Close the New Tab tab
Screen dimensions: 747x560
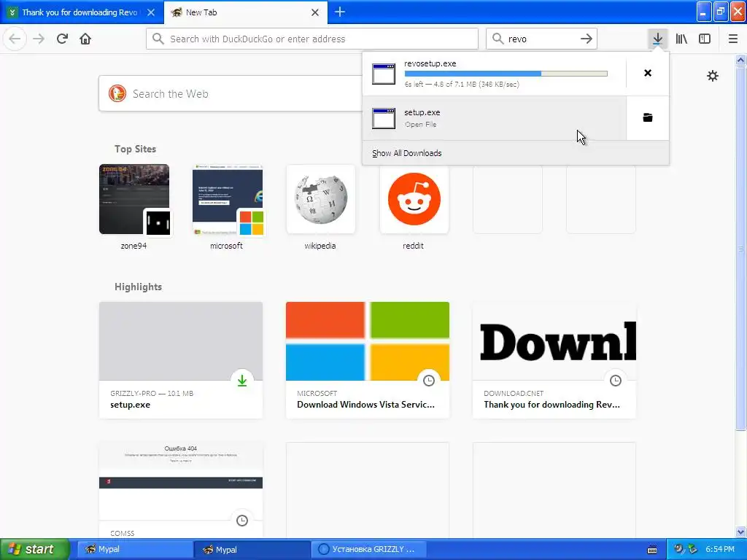tap(315, 12)
